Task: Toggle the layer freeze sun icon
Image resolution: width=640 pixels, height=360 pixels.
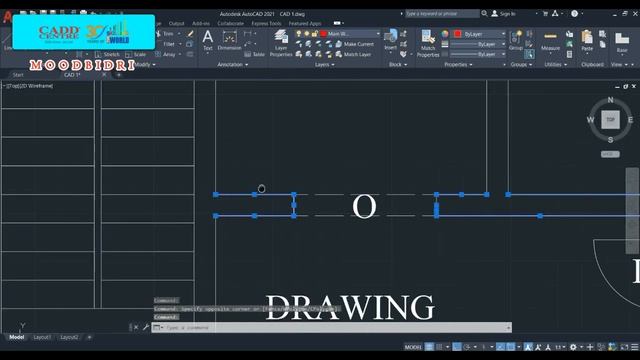Action: click(x=307, y=34)
